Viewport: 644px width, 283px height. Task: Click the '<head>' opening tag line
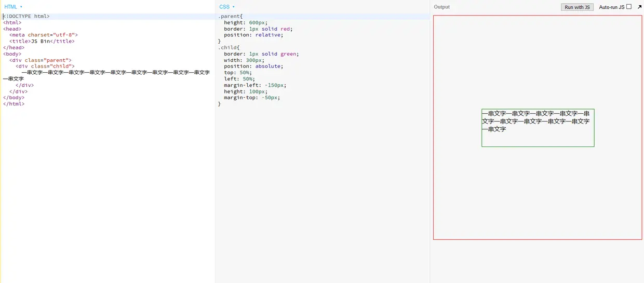[12, 29]
